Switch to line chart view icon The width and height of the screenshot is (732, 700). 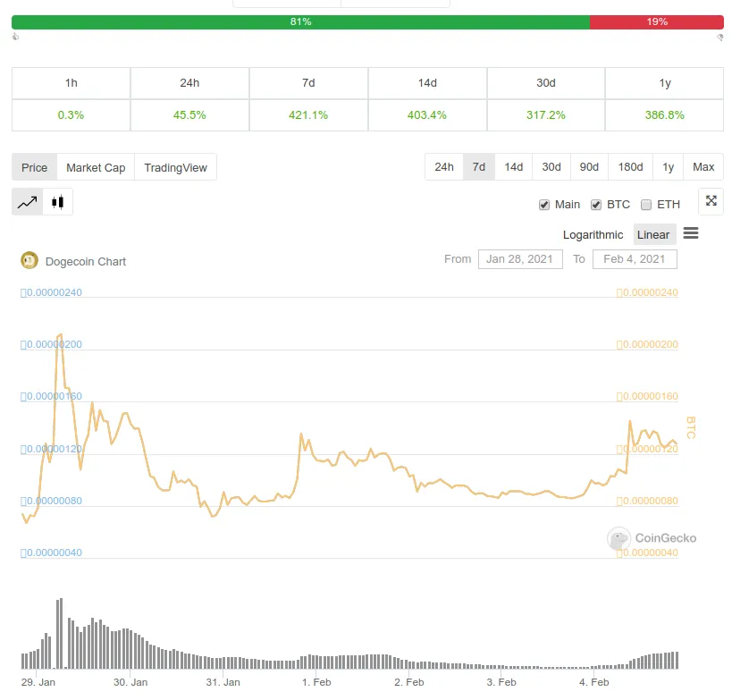(x=27, y=202)
